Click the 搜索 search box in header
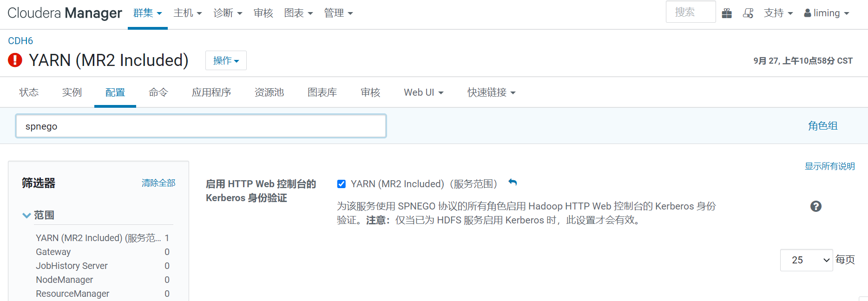Image resolution: width=868 pixels, height=301 pixels. coord(690,12)
